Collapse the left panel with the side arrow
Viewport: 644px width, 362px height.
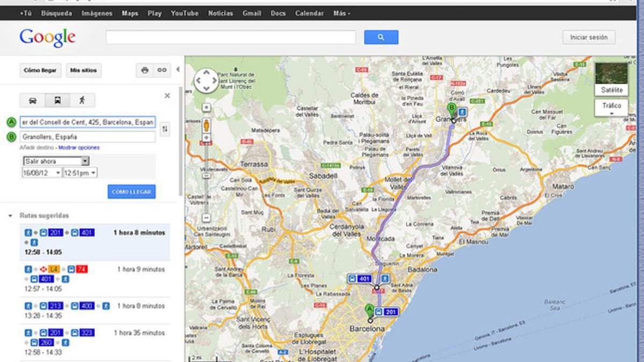pos(178,69)
